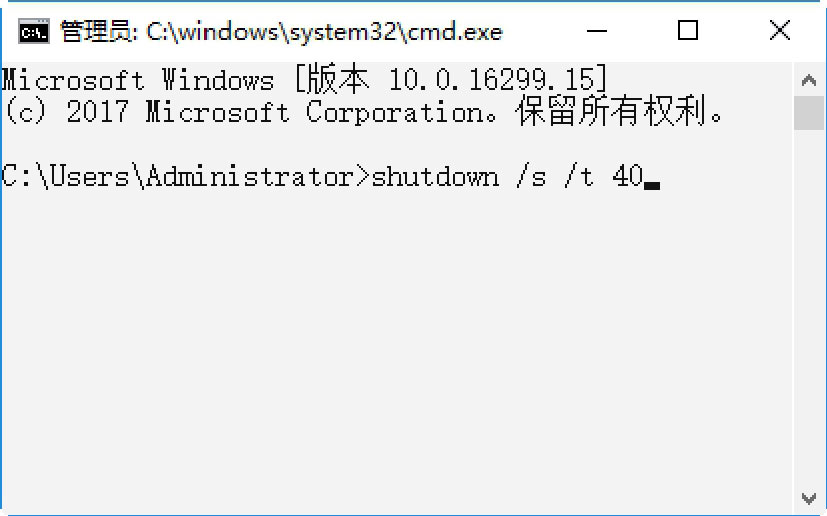This screenshot has height=516, width=827.
Task: Click the vertical scrollbar thumb
Action: [x=809, y=112]
